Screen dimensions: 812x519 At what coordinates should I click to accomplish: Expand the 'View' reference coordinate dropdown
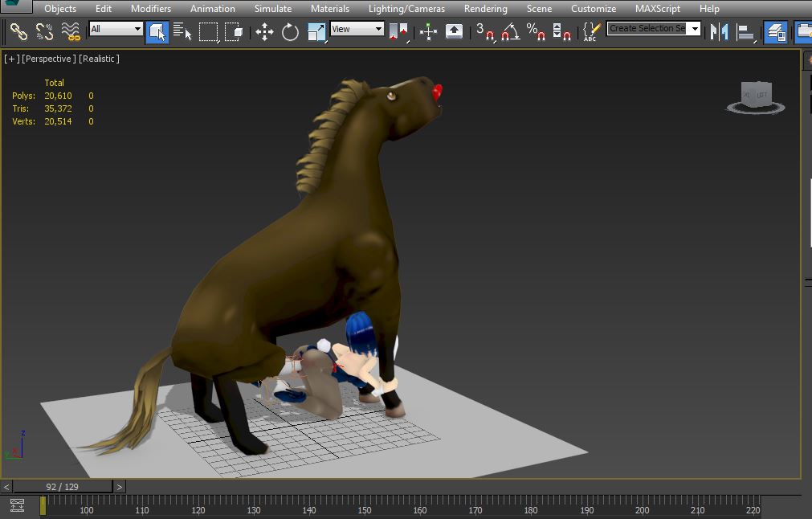pyautogui.click(x=357, y=29)
